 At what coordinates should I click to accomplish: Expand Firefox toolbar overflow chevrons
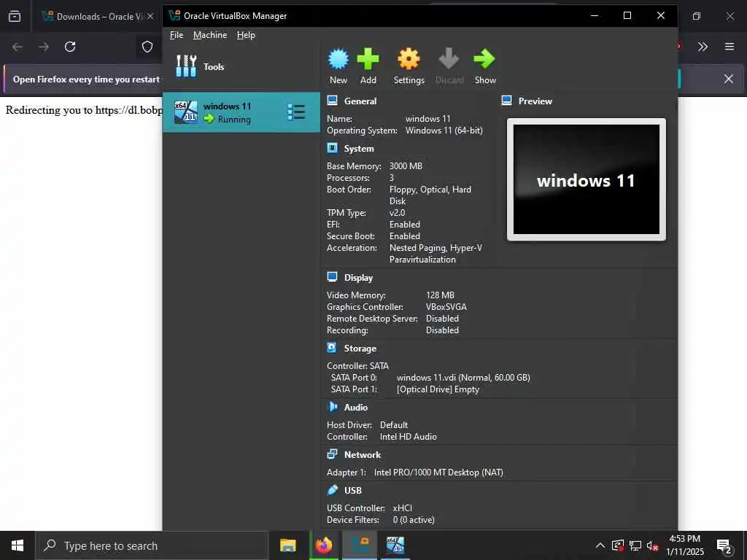pyautogui.click(x=703, y=47)
